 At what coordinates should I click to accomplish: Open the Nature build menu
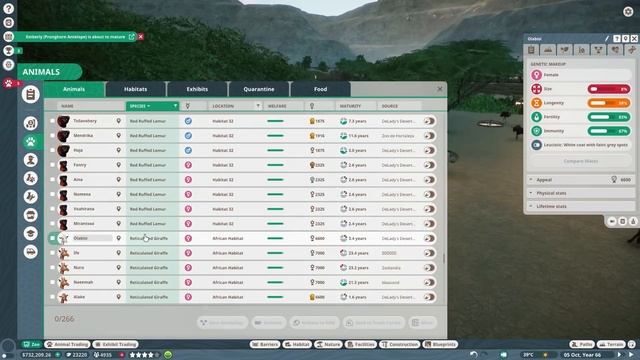click(x=328, y=344)
